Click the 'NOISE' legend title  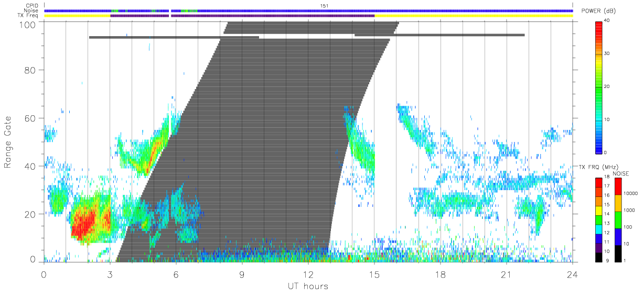pyautogui.click(x=621, y=173)
